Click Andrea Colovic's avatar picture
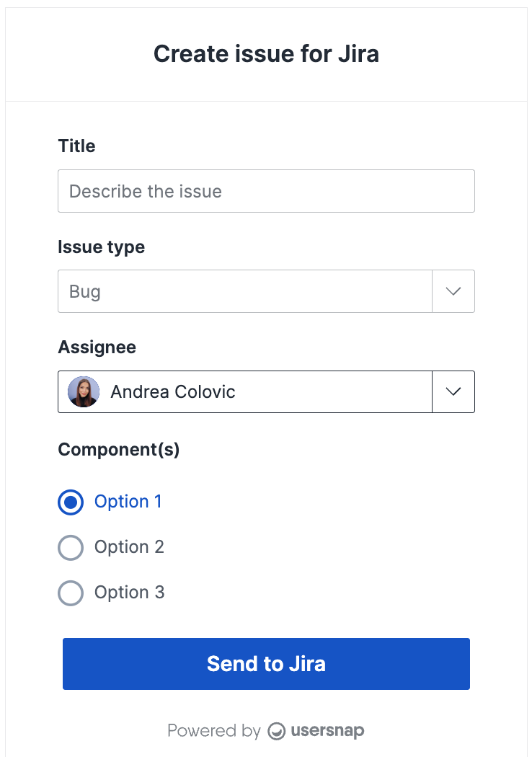The width and height of the screenshot is (532, 767). point(84,391)
